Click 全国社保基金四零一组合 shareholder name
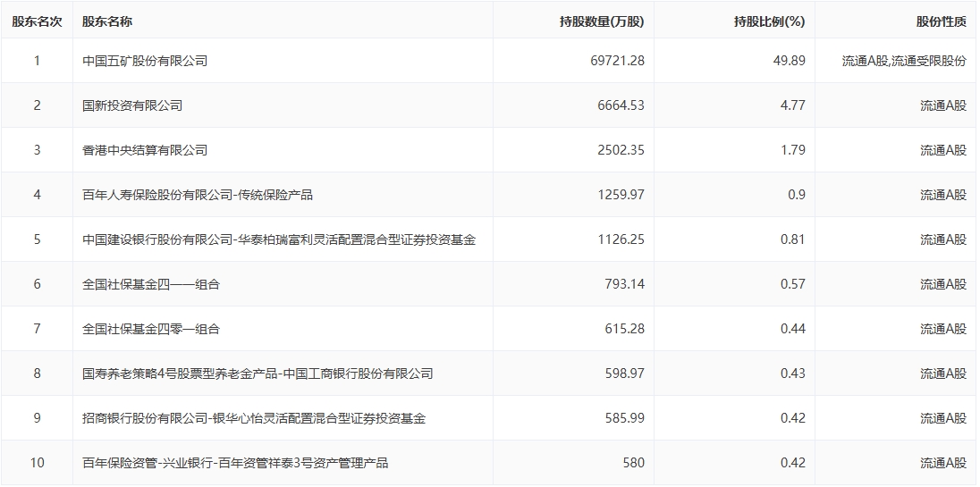The image size is (980, 487). click(x=151, y=329)
